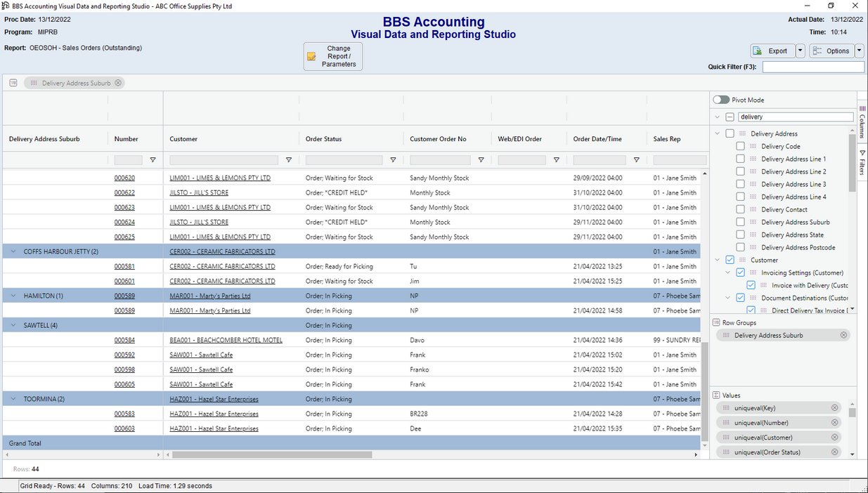Open the Filters side tab

coord(862,163)
